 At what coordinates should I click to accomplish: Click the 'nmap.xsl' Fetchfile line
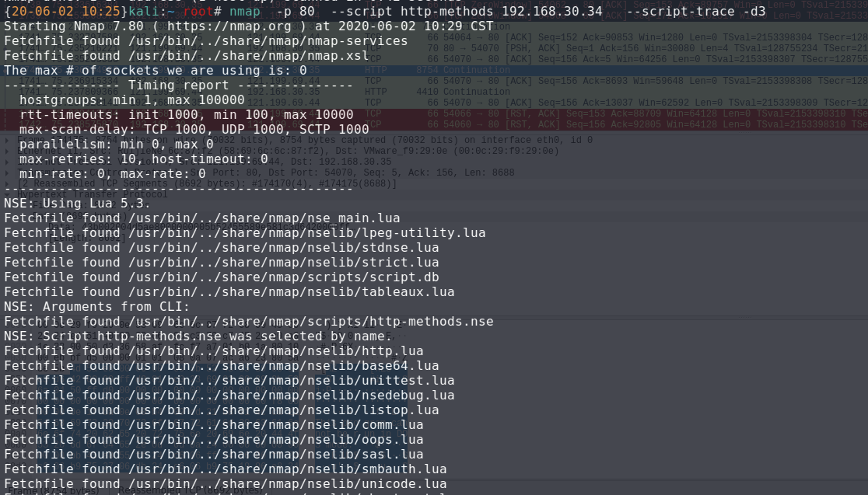click(187, 56)
